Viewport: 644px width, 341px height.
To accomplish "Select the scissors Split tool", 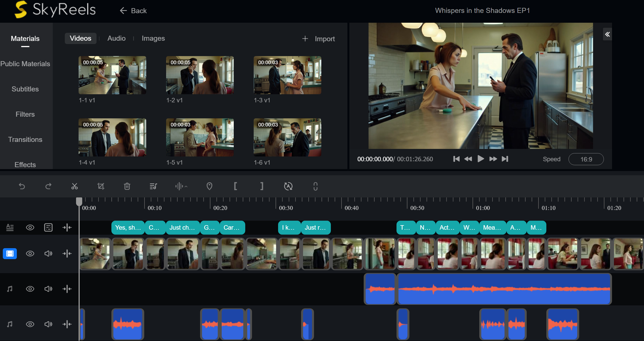I will tap(74, 186).
